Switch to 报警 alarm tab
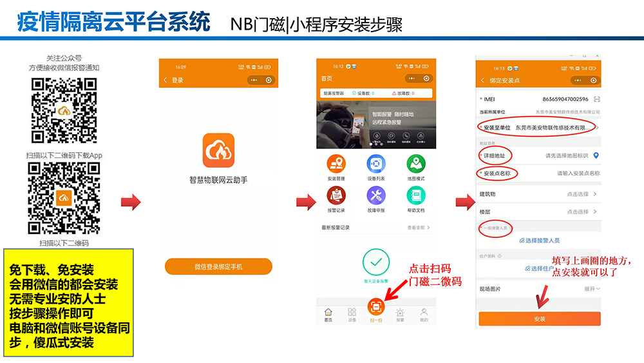Screen dimensions: 644x363 click(x=400, y=315)
